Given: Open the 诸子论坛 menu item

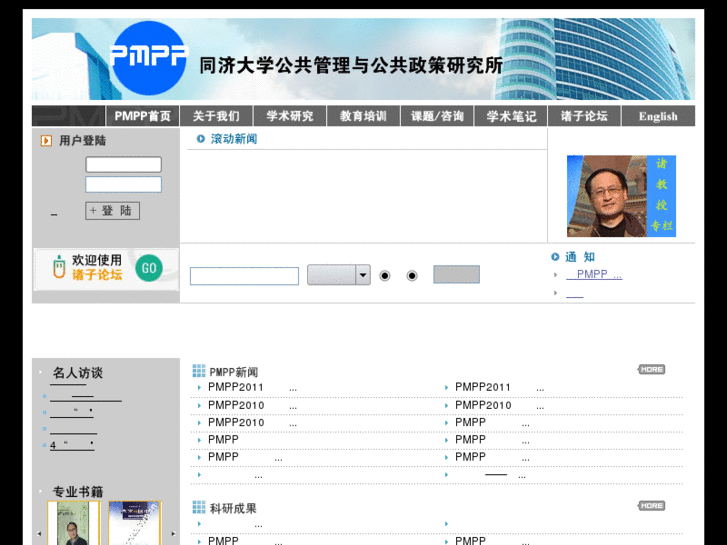Looking at the screenshot, I should pyautogui.click(x=584, y=116).
